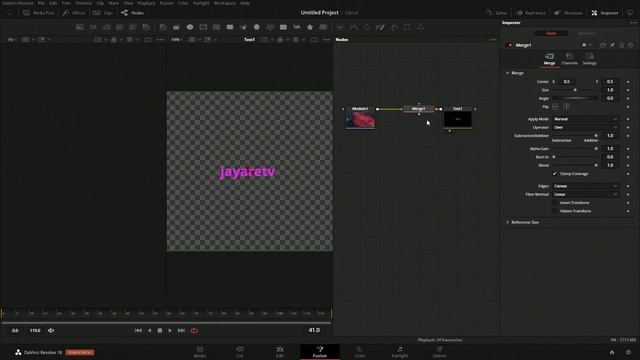This screenshot has height=360, width=640.
Task: Mute audio with speaker icon
Action: click(x=51, y=331)
